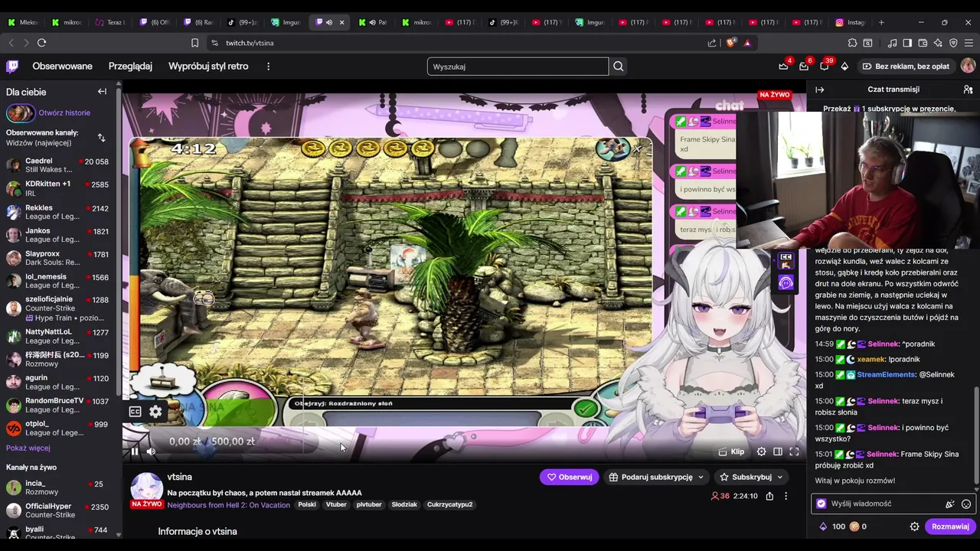
Task: Click the Cukrzycatypu2 tag
Action: [x=449, y=505]
